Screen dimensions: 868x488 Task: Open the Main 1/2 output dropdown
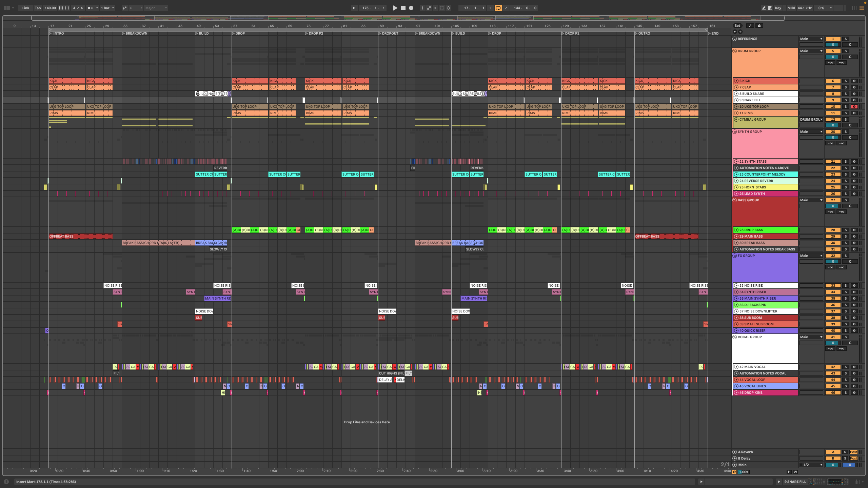coord(811,465)
